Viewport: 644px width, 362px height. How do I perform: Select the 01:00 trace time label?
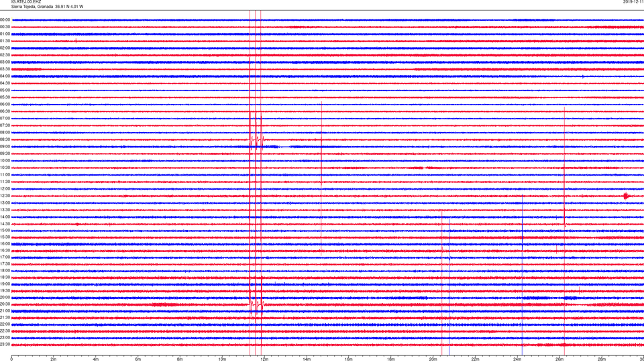click(5, 34)
